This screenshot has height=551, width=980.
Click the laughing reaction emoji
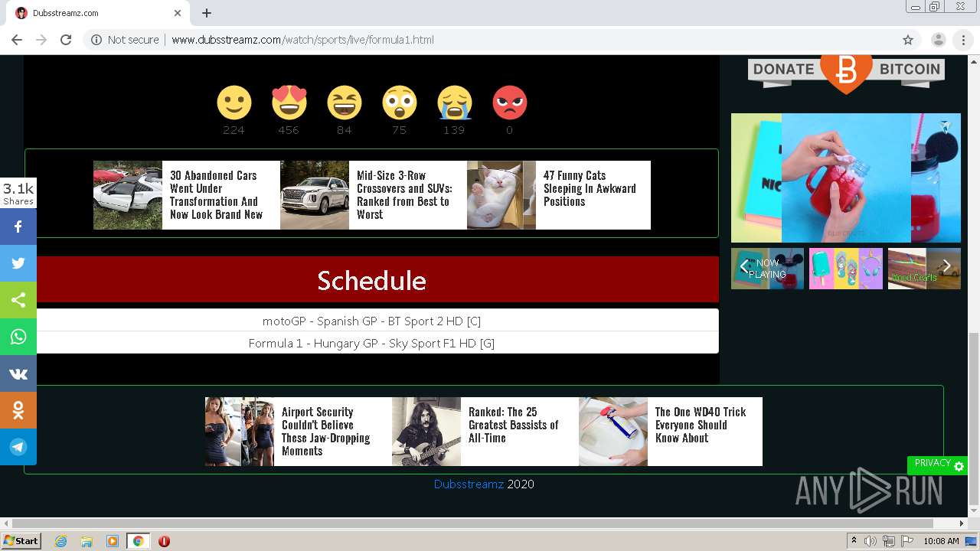(x=344, y=103)
